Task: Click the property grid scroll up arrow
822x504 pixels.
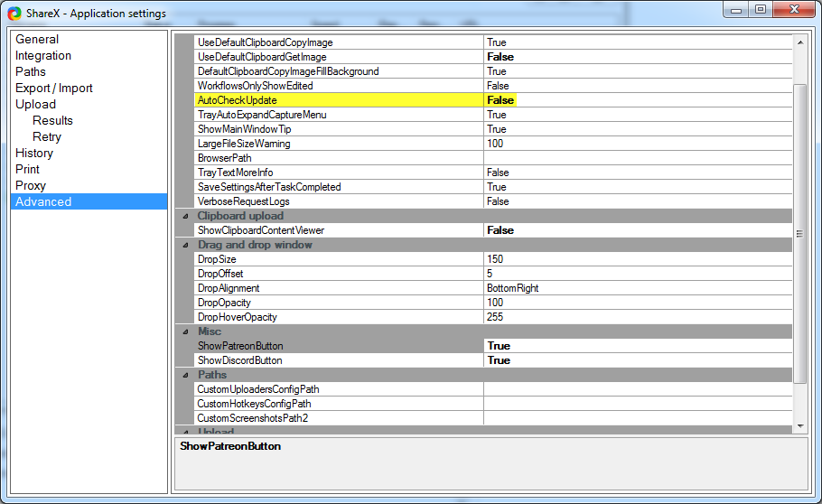Action: tap(800, 42)
